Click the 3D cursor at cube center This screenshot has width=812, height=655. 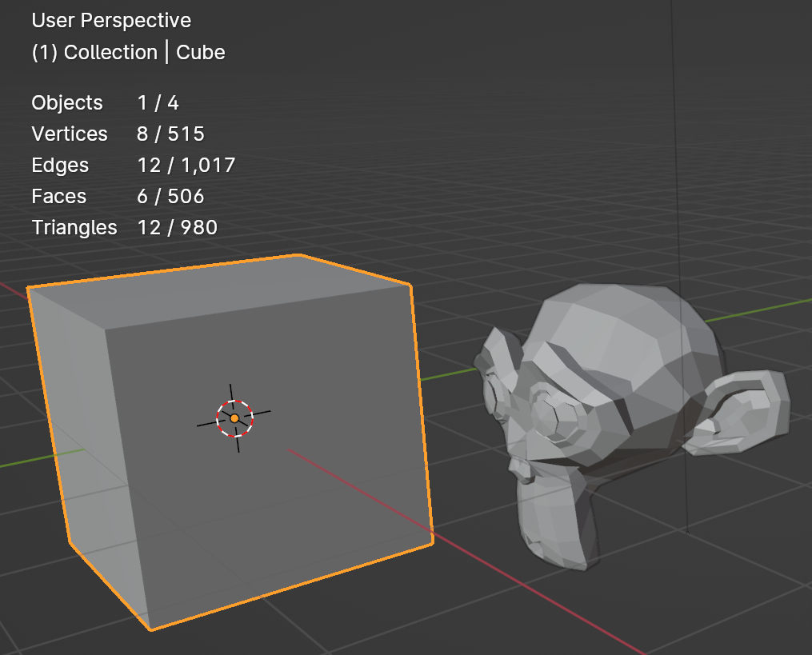tap(234, 418)
